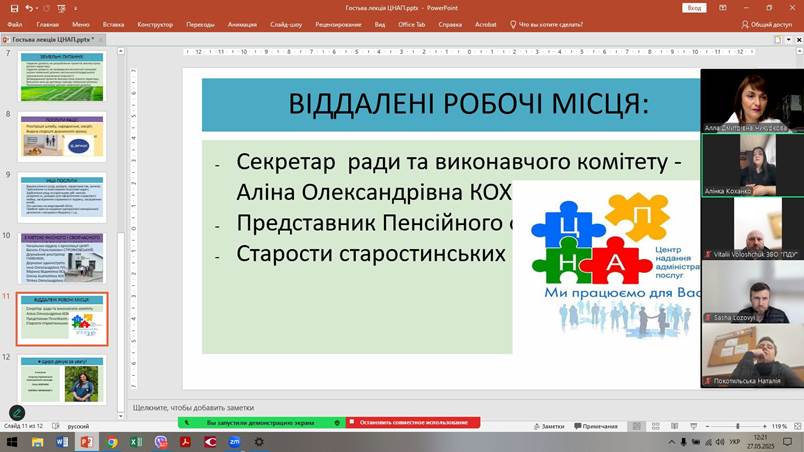The width and height of the screenshot is (804, 452).
Task: Open the Вставка ribbon tab
Action: coord(113,24)
